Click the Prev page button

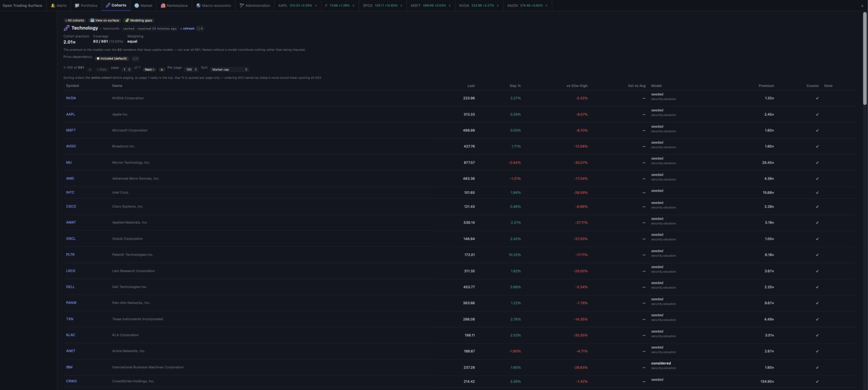[x=102, y=70]
